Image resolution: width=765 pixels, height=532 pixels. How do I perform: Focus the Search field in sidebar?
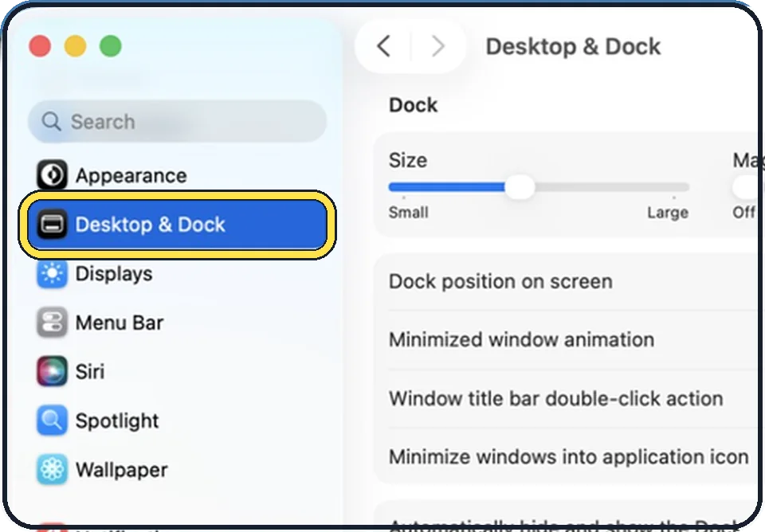click(x=177, y=121)
